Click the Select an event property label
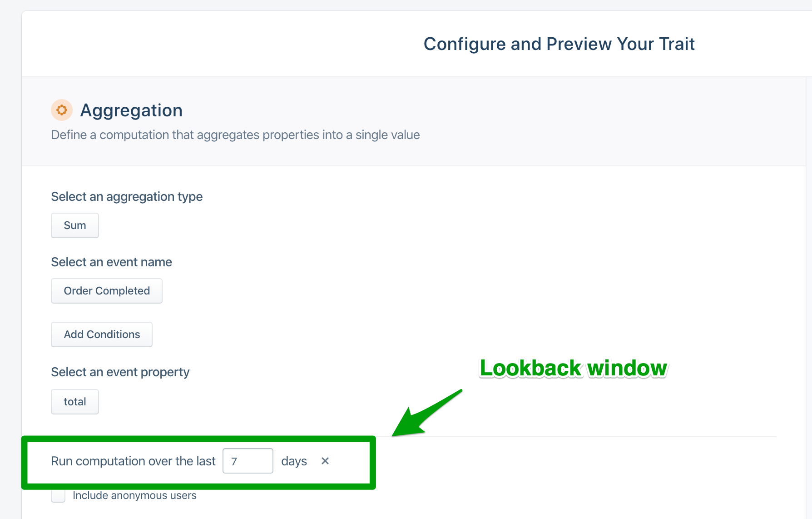812x519 pixels. pyautogui.click(x=120, y=372)
